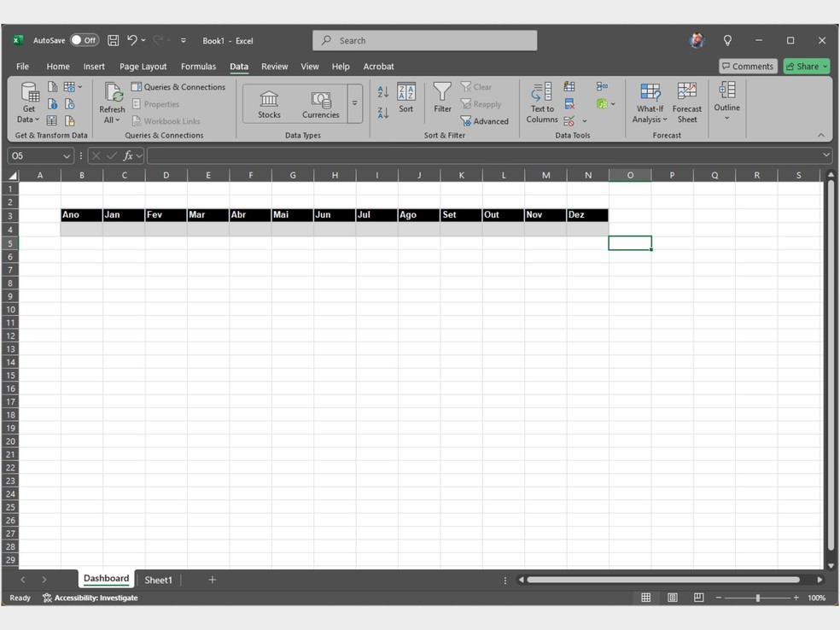Click the zoom slider handle
Image resolution: width=840 pixels, height=630 pixels.
(757, 598)
